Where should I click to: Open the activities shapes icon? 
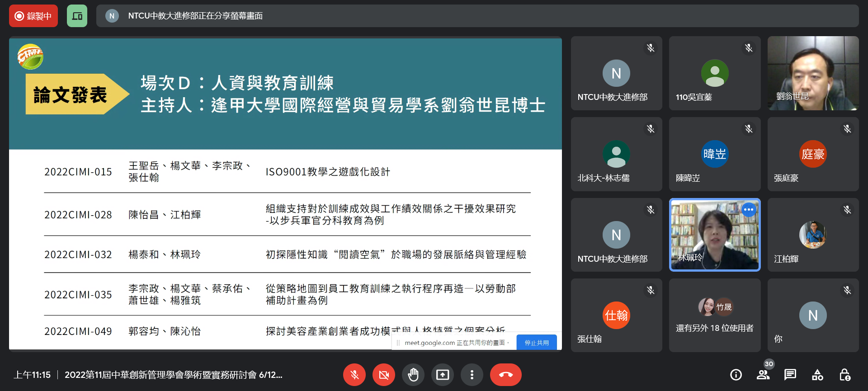(817, 375)
